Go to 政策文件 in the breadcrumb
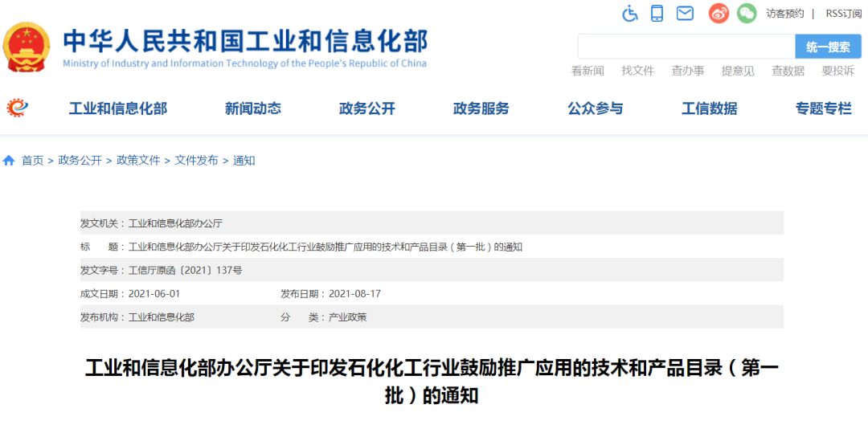 (138, 161)
